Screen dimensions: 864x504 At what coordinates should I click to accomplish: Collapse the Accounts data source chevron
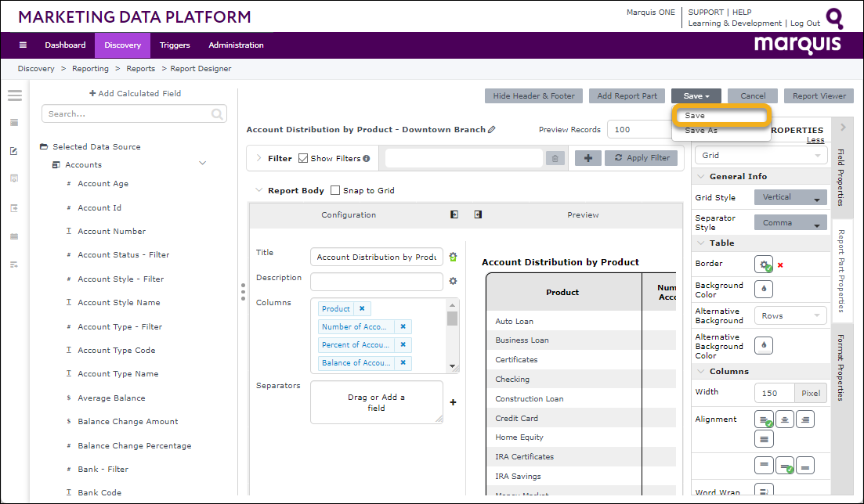[x=202, y=163]
